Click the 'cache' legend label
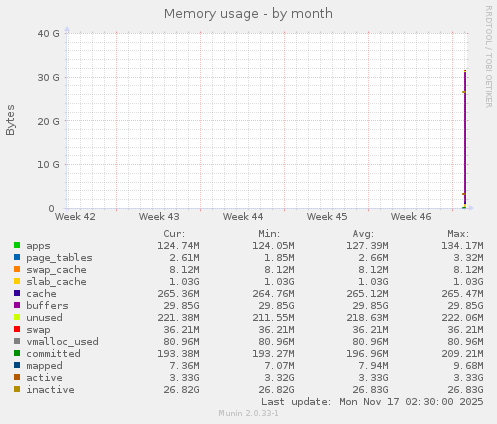Viewport: 497px width, 424px height. pyautogui.click(x=41, y=294)
